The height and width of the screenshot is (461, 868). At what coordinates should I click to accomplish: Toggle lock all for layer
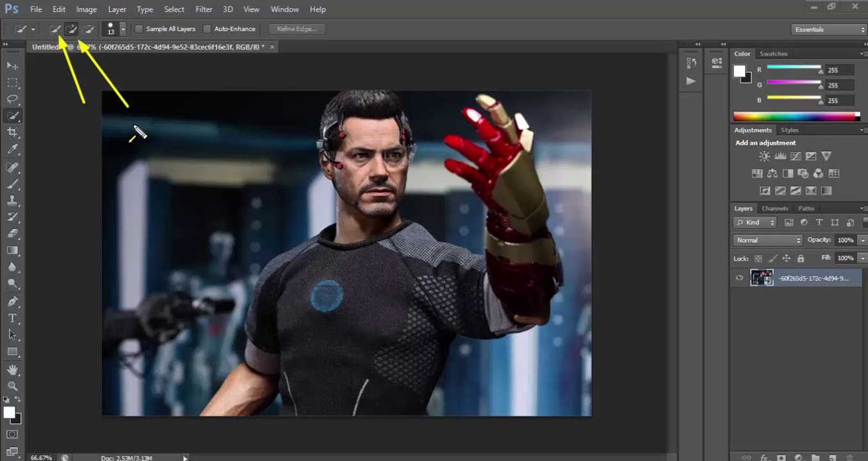click(x=801, y=259)
